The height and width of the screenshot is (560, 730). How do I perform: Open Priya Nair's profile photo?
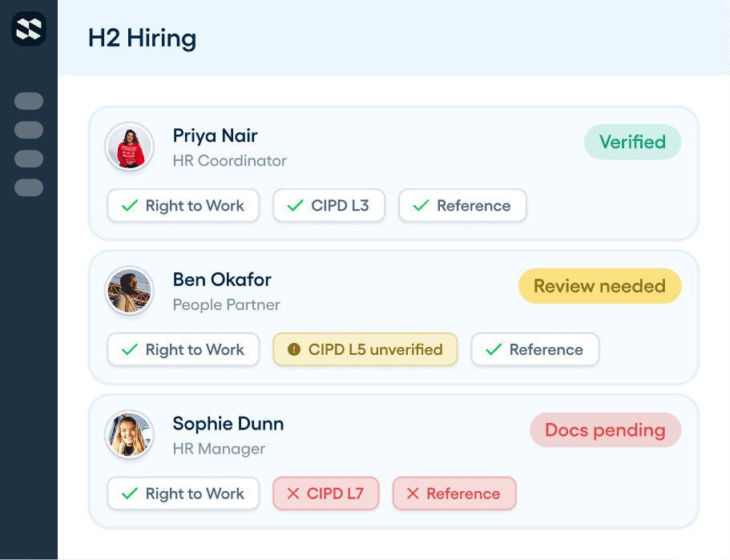pos(130,147)
